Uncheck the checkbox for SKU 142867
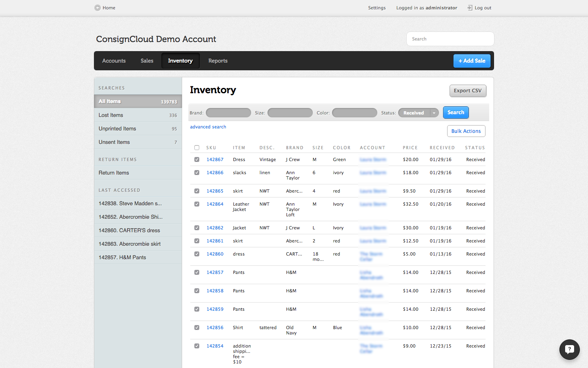588x368 pixels. click(x=197, y=159)
